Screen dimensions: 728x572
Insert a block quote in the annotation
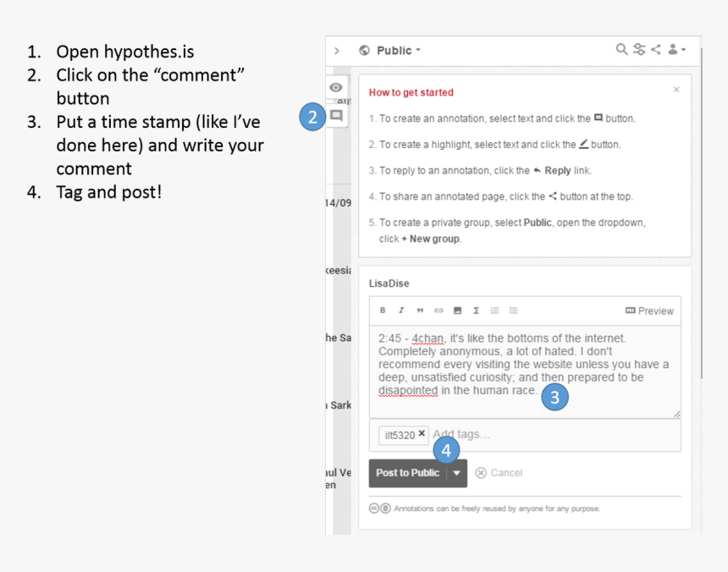420,311
